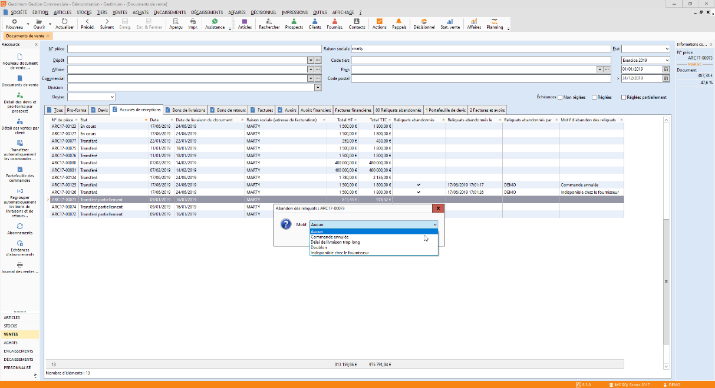Screen dimensions: 715x388
Task: Go to next record with Suivant
Action: (x=107, y=24)
